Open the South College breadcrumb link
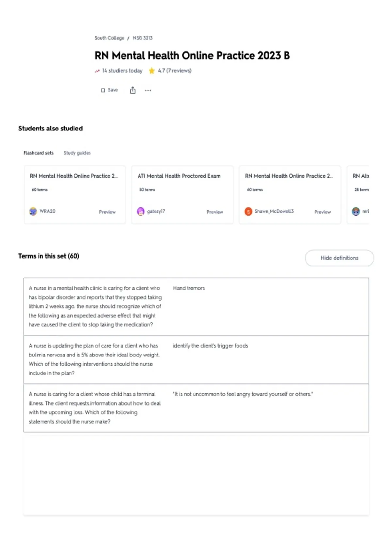 [x=109, y=38]
